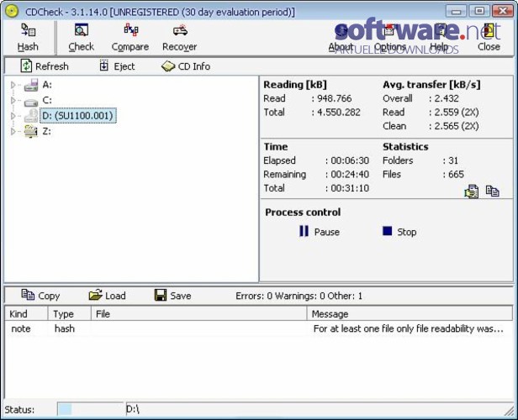Click the 'For at least one file' message
This screenshot has height=420, width=518.
pyautogui.click(x=409, y=328)
